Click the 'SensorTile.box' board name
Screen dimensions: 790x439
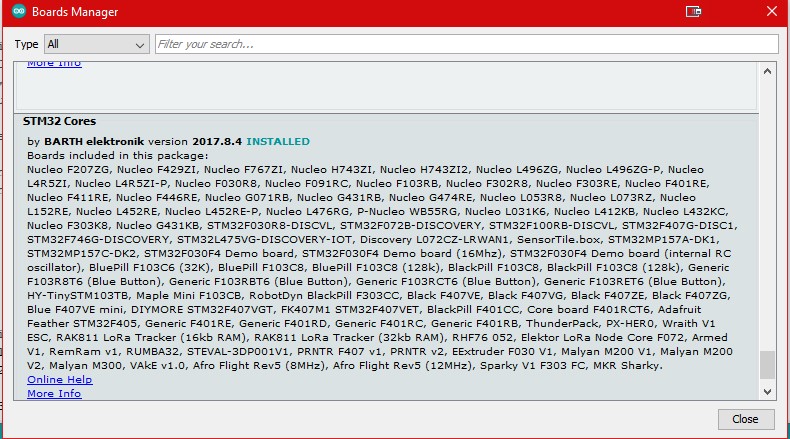pyautogui.click(x=559, y=239)
